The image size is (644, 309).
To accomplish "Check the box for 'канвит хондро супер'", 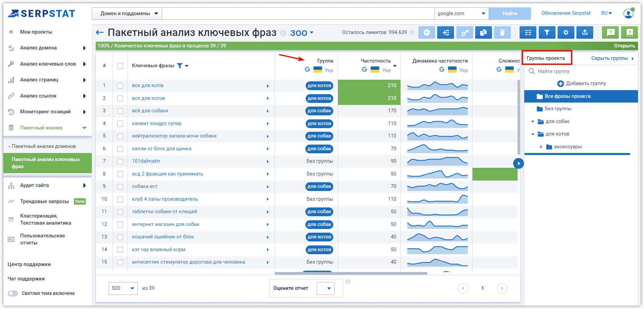I will coord(120,124).
